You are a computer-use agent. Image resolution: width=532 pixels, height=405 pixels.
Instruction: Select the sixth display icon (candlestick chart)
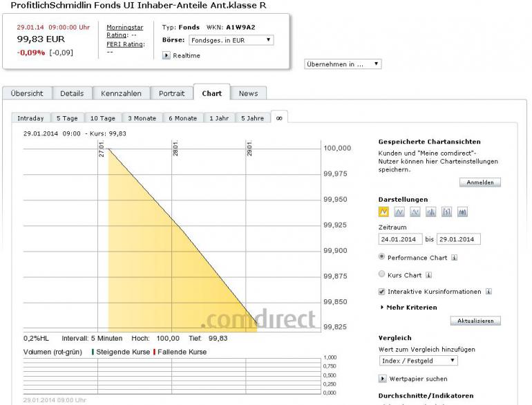click(x=462, y=212)
